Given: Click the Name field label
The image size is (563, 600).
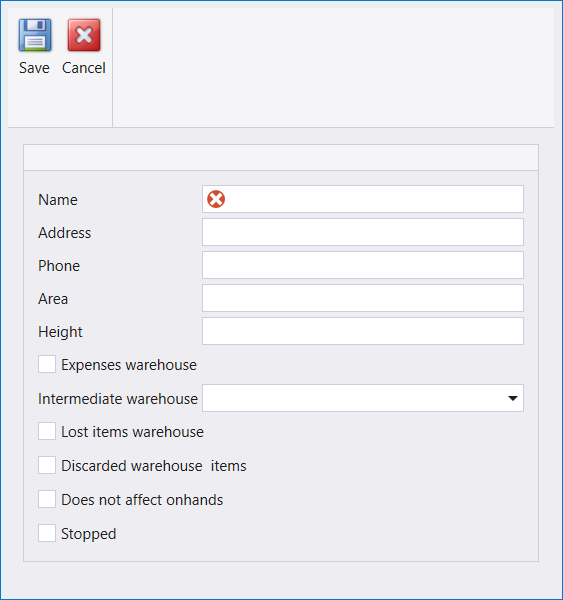Looking at the screenshot, I should pyautogui.click(x=58, y=200).
